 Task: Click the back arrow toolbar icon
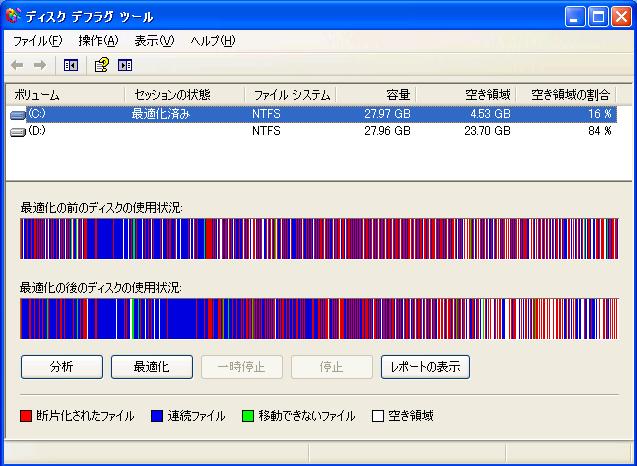click(17, 65)
